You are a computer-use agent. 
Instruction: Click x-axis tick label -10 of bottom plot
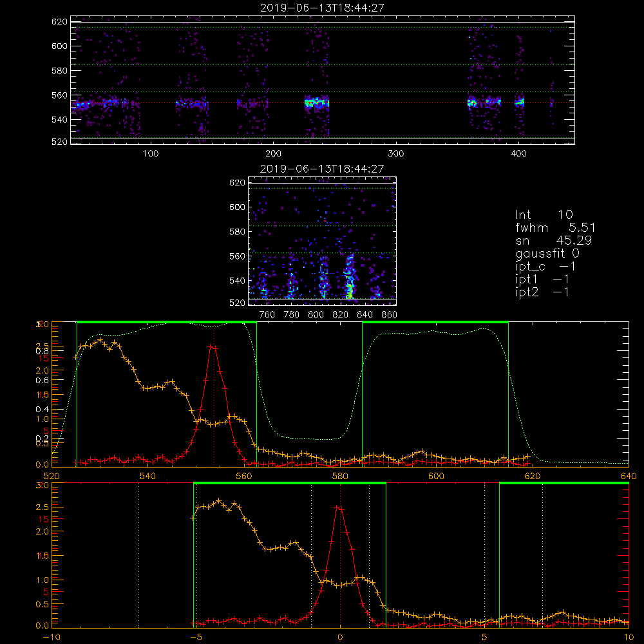coord(52,637)
